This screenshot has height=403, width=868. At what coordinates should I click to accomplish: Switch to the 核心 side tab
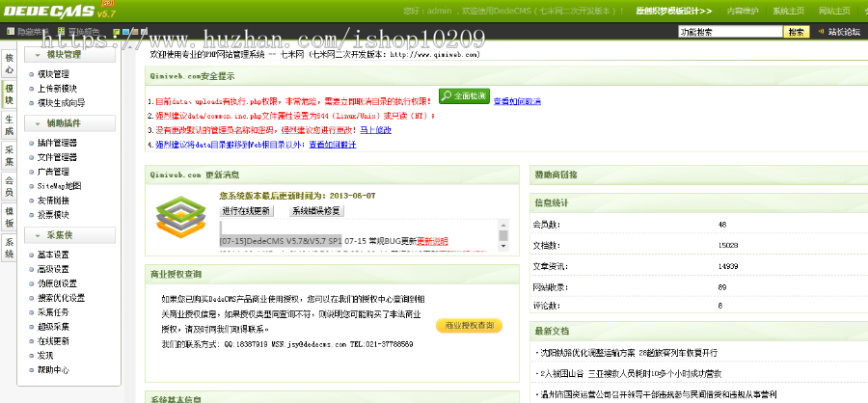(x=9, y=64)
